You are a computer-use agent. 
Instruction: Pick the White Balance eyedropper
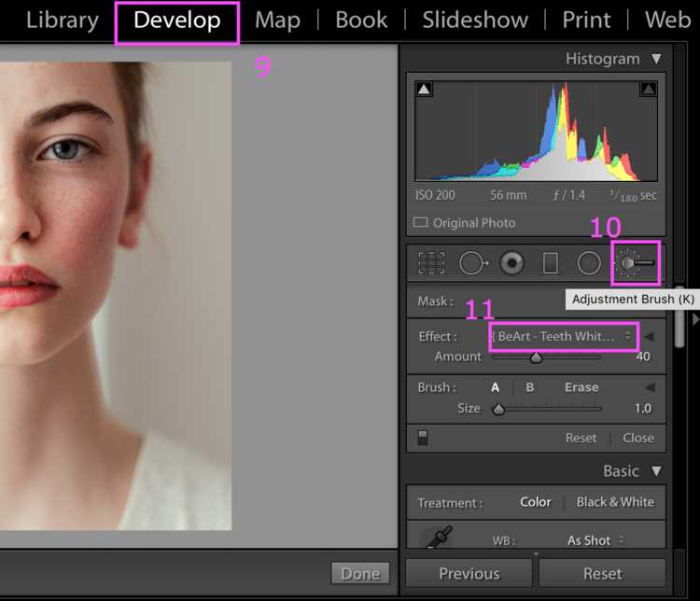click(x=440, y=537)
